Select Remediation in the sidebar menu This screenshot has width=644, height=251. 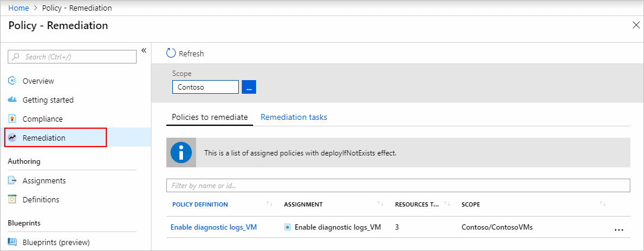44,138
